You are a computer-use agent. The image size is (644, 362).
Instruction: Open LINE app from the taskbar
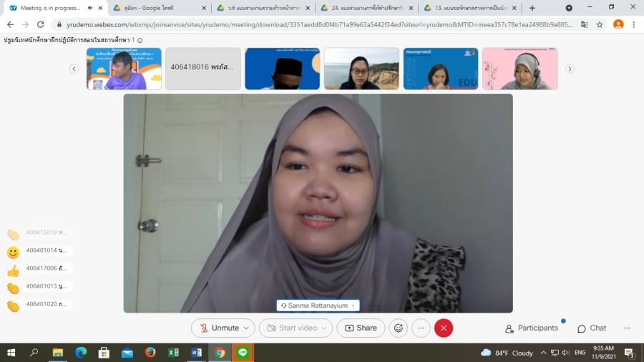(243, 353)
